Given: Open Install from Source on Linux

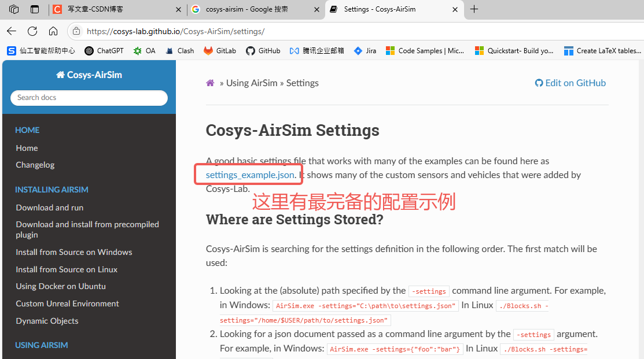Looking at the screenshot, I should pyautogui.click(x=67, y=269).
